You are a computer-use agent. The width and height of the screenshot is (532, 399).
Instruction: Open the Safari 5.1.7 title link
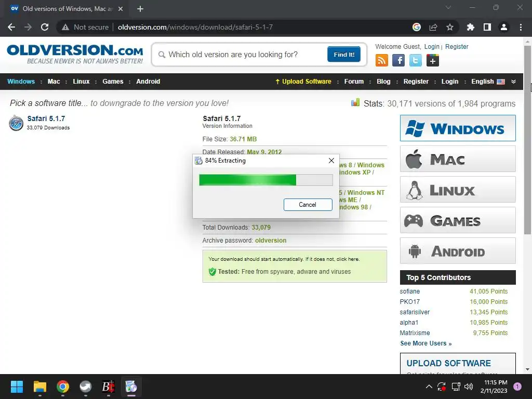(46, 118)
